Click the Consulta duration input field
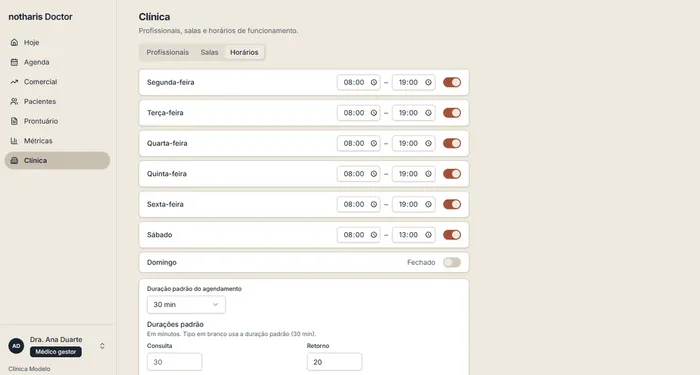The height and width of the screenshot is (375, 700). pyautogui.click(x=175, y=362)
